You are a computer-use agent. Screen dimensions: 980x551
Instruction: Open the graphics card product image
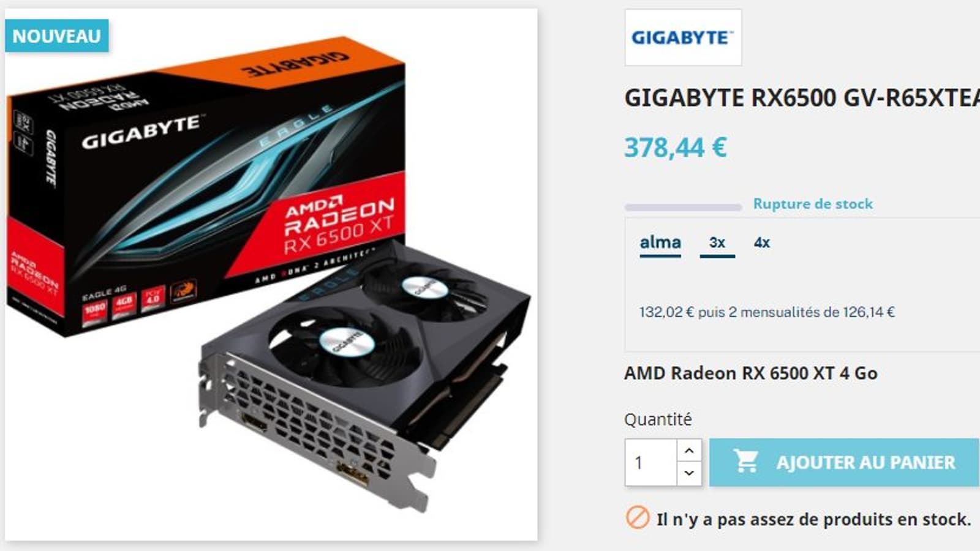point(271,274)
